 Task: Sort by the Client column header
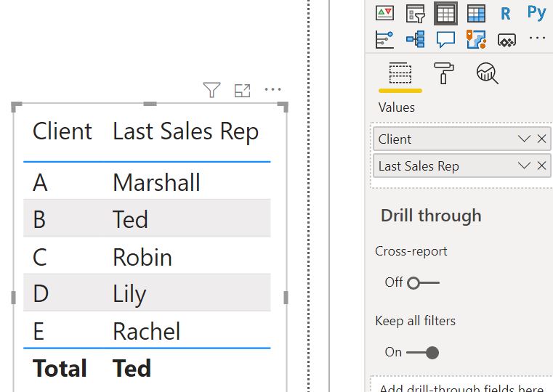(62, 131)
